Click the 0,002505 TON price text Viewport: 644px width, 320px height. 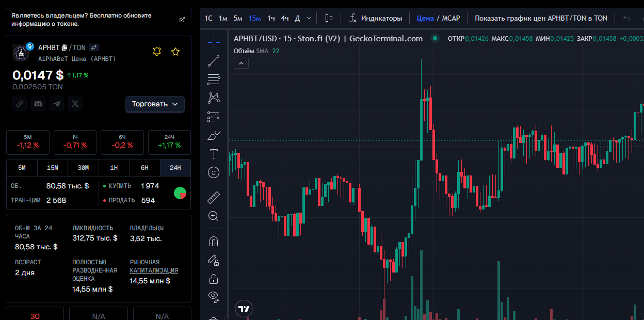tap(38, 87)
